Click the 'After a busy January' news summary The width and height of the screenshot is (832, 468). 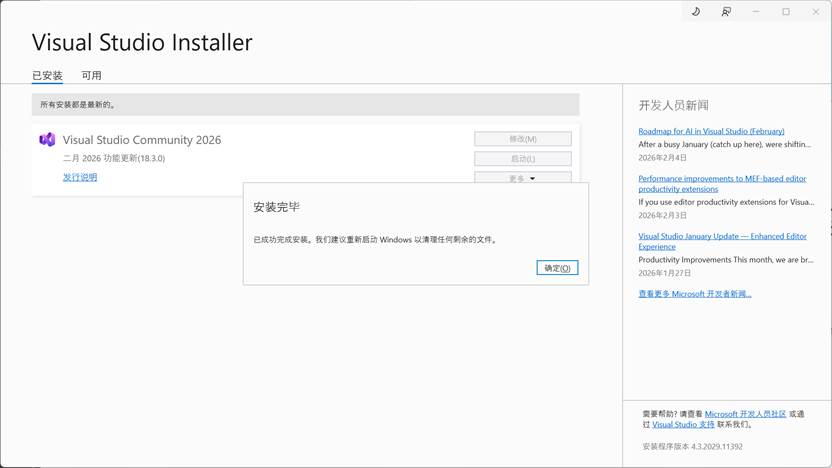[x=724, y=144]
